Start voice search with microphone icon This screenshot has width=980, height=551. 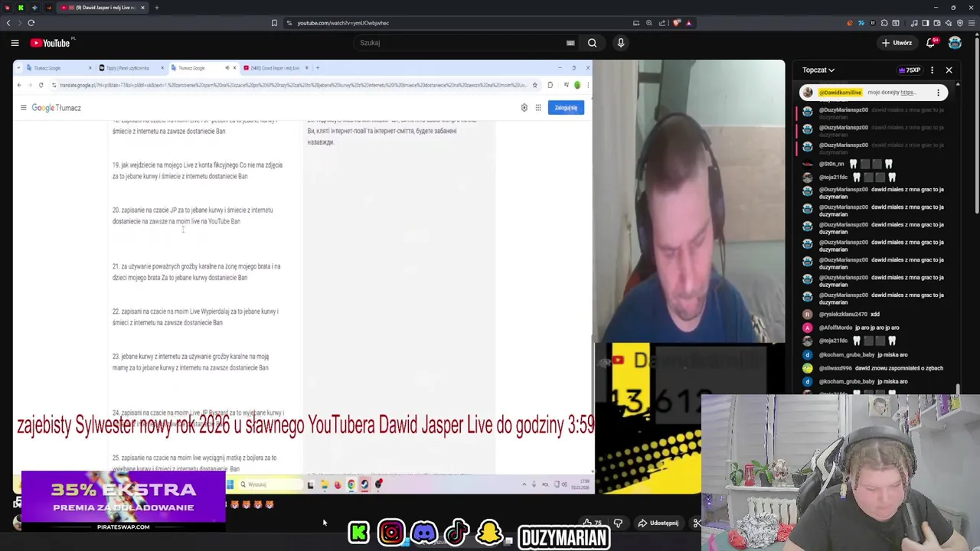[621, 43]
